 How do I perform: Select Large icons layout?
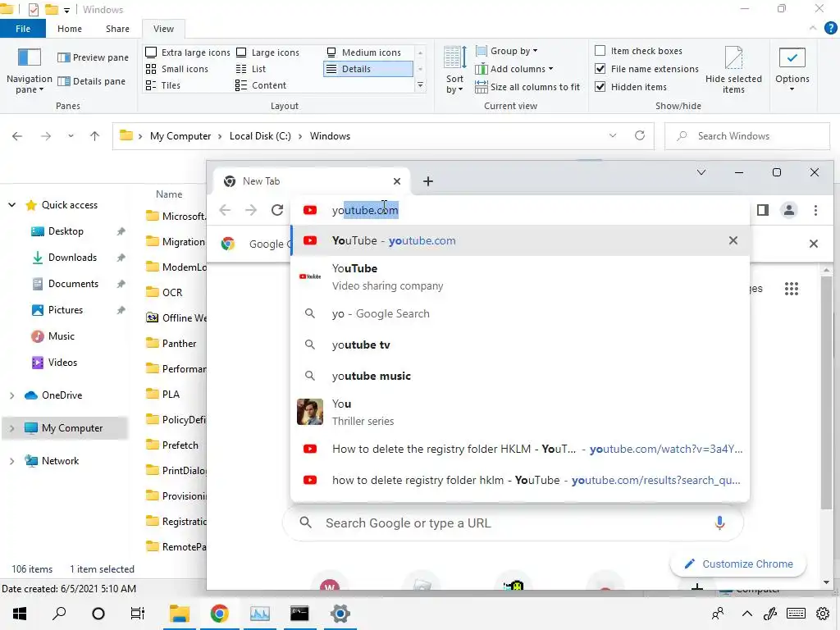coord(268,52)
